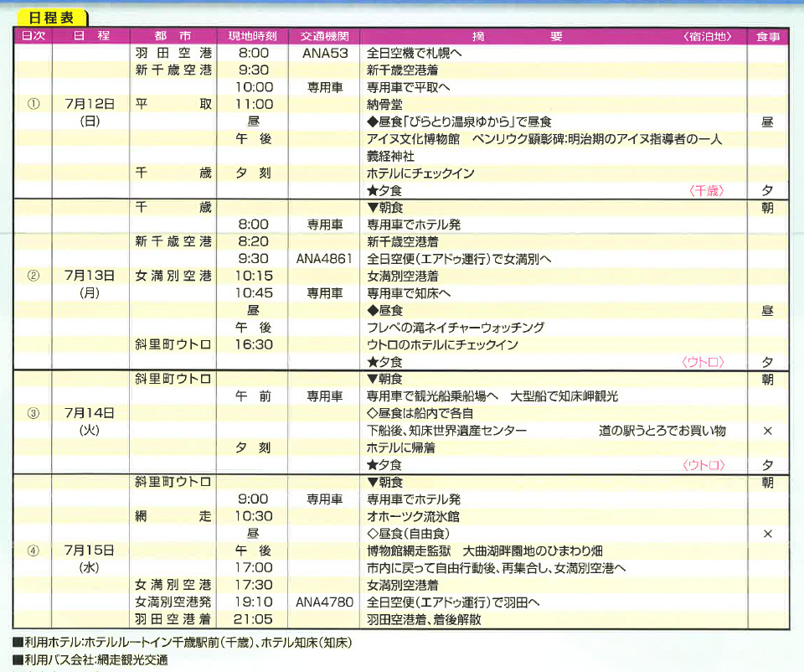The height and width of the screenshot is (672, 804).
Task: Select flight number ANA4780
Action: (325, 602)
